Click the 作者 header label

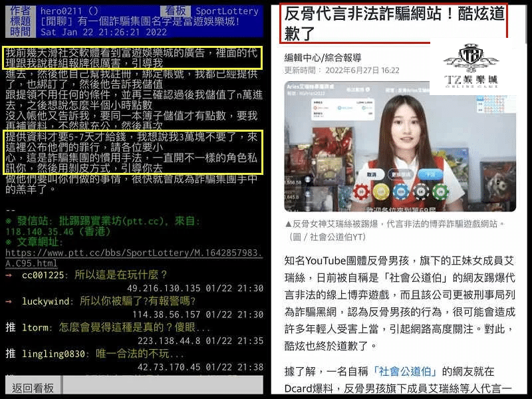tap(21, 11)
